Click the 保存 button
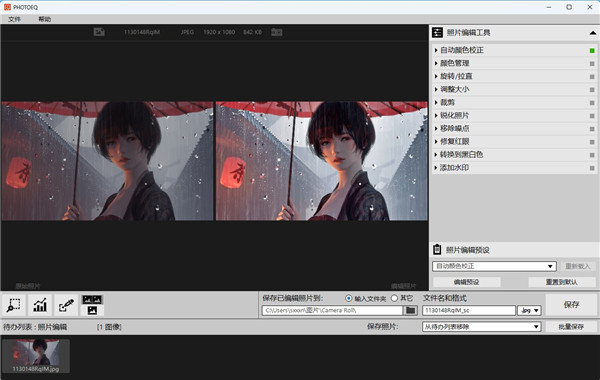 571,305
